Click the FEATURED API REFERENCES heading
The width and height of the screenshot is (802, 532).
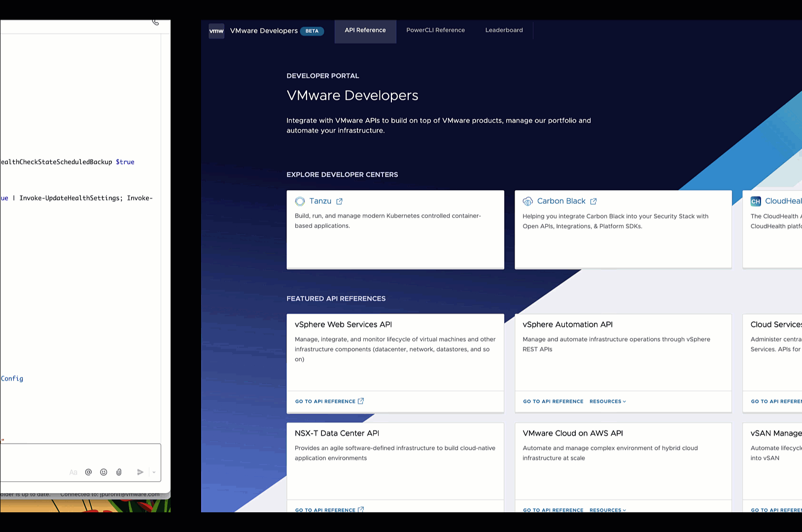click(336, 299)
